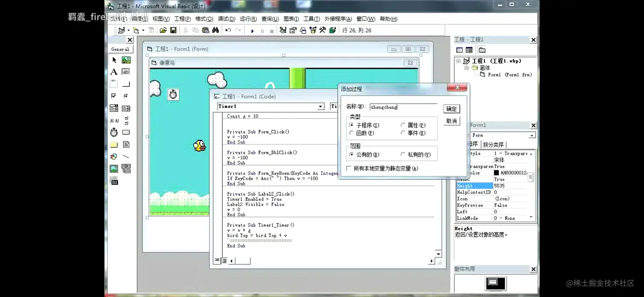This screenshot has width=644, height=297.
Task: Click the 确定 button in 添加过程 dialog
Action: pos(451,109)
